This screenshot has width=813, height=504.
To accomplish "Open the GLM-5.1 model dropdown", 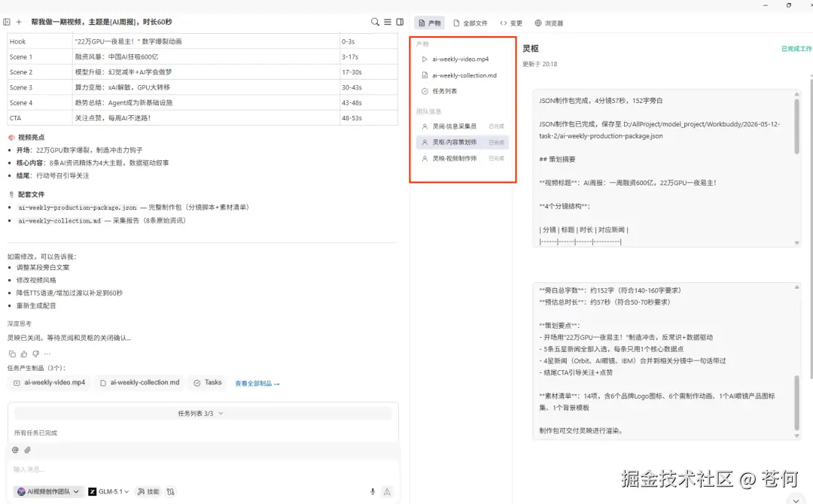I will (x=108, y=491).
